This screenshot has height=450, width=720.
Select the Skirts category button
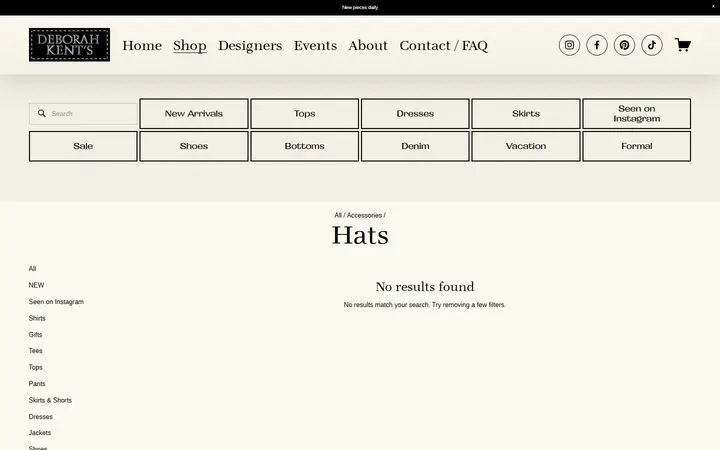tap(526, 113)
